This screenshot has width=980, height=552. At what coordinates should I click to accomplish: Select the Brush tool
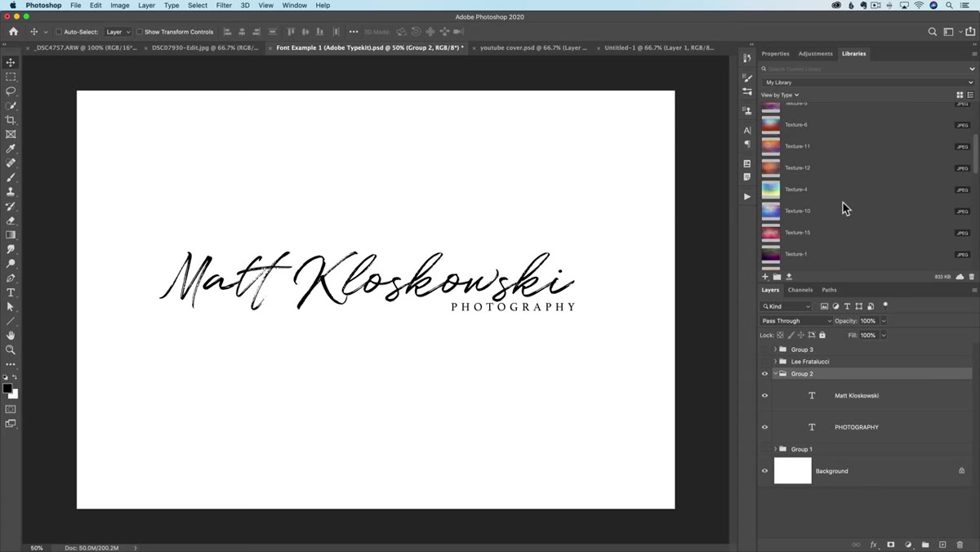(11, 177)
